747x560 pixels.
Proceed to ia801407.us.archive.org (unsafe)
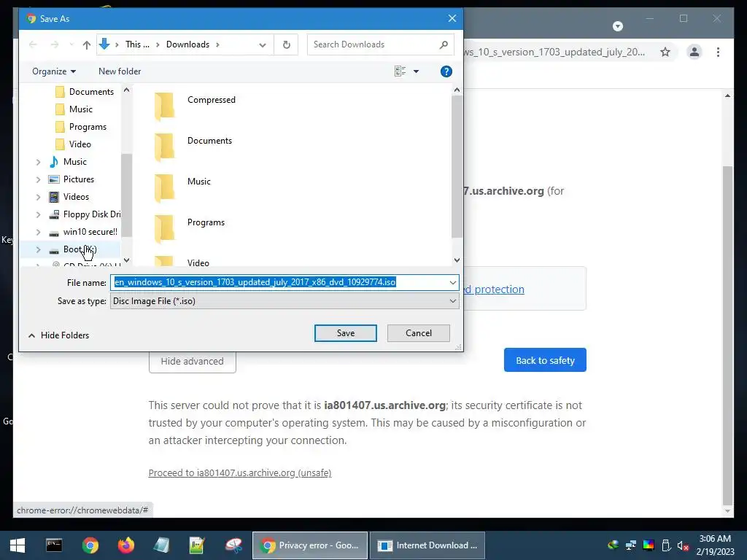click(239, 472)
